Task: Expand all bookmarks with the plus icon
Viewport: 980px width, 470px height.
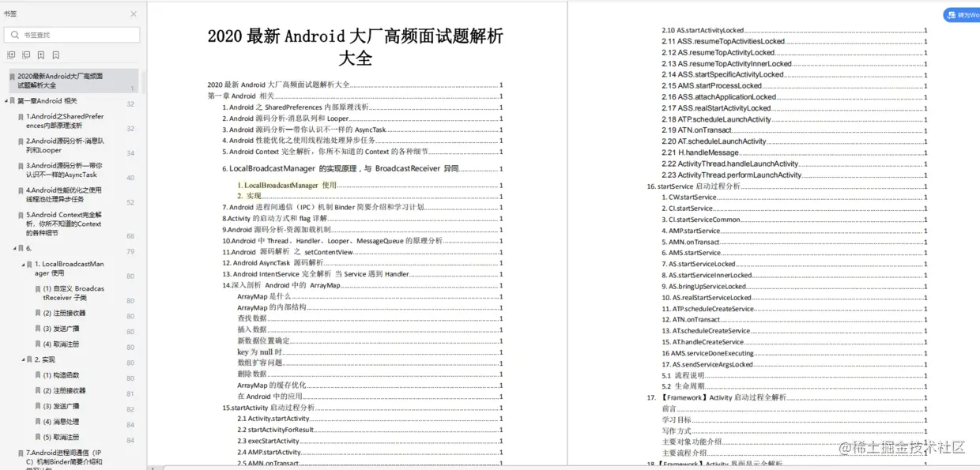Action: pyautogui.click(x=11, y=55)
